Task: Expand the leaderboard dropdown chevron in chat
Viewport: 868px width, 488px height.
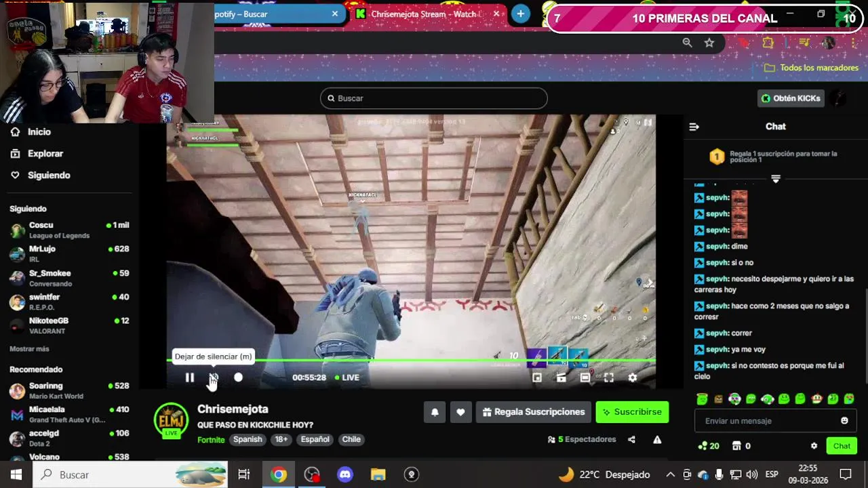Action: tap(776, 179)
